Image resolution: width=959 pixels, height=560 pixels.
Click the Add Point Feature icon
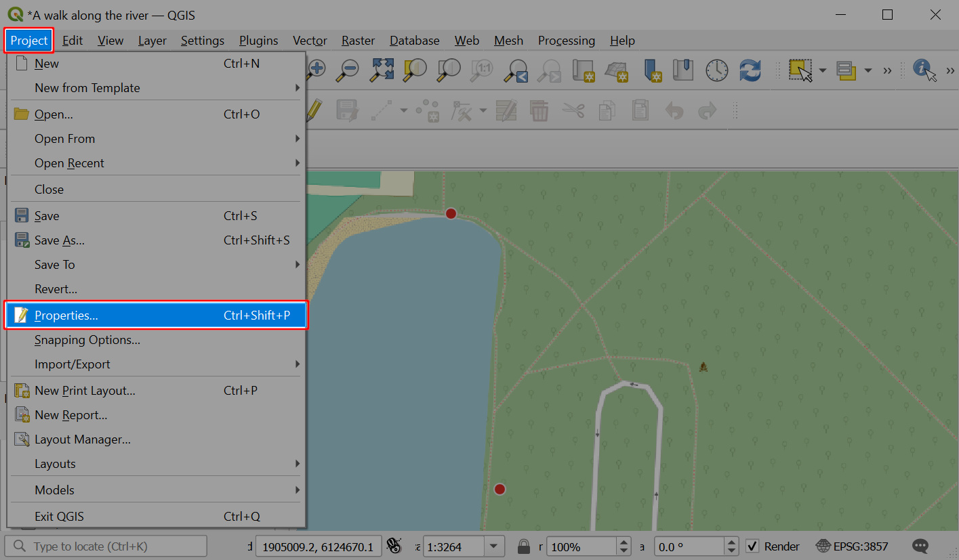click(428, 110)
